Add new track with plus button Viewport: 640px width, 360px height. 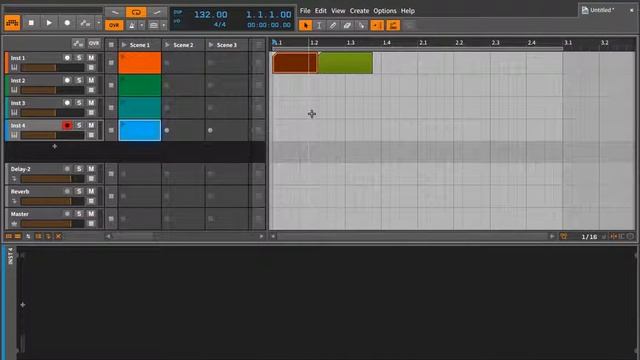(x=55, y=146)
